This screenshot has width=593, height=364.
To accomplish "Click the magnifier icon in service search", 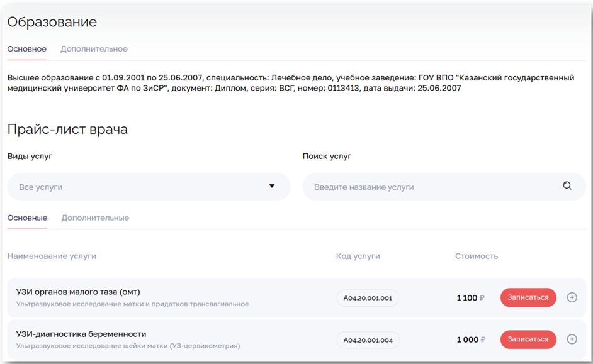I will point(567,185).
